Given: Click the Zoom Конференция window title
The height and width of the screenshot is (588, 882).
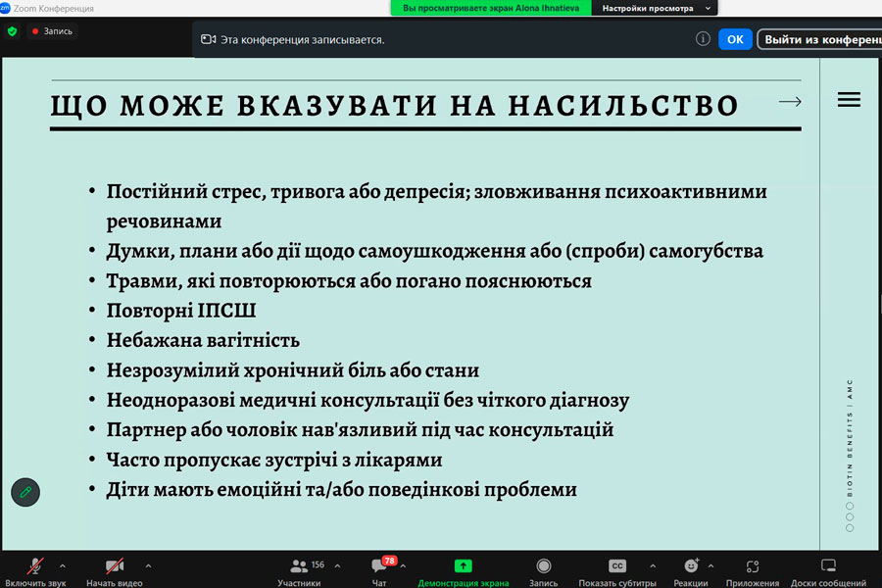Looking at the screenshot, I should 54,9.
